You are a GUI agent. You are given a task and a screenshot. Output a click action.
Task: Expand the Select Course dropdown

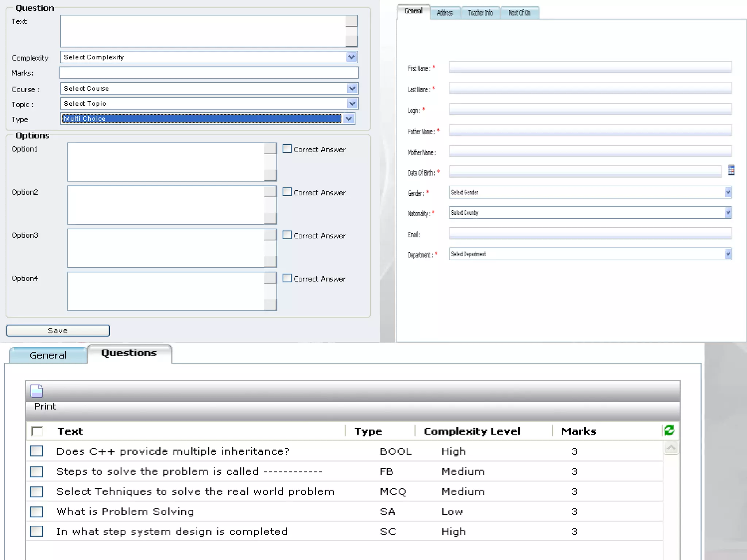click(352, 89)
